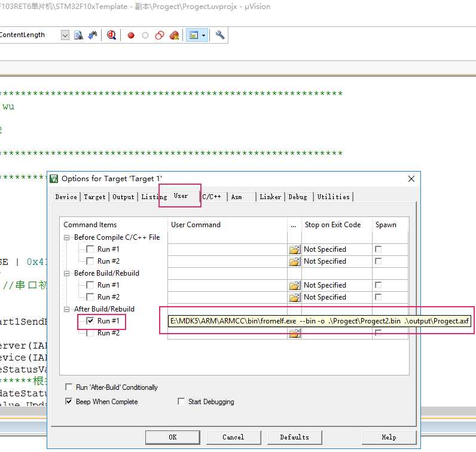The image size is (476, 452).
Task: Open Stop on Exit Code for Compile Run #2
Action: pos(337,261)
